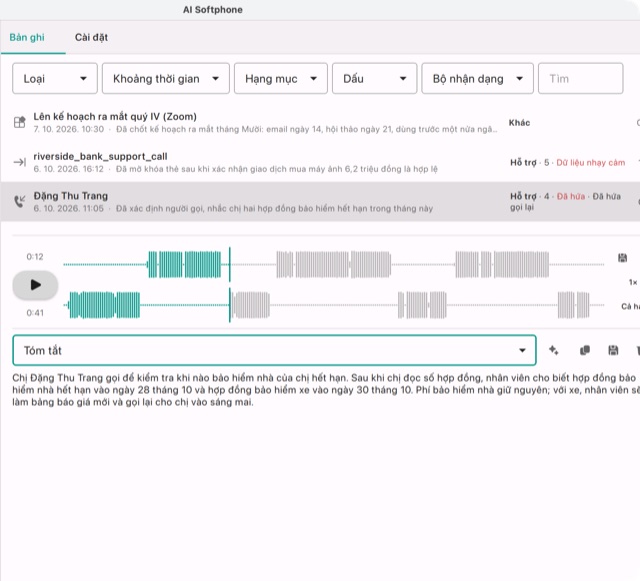This screenshot has height=581, width=640.
Task: Change the 1x playback speed
Action: (x=633, y=282)
